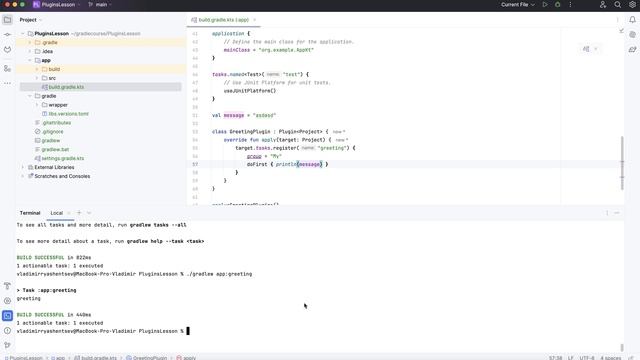Open IDE settings gear icon
Screen dimensions: 640x360
click(x=632, y=4)
